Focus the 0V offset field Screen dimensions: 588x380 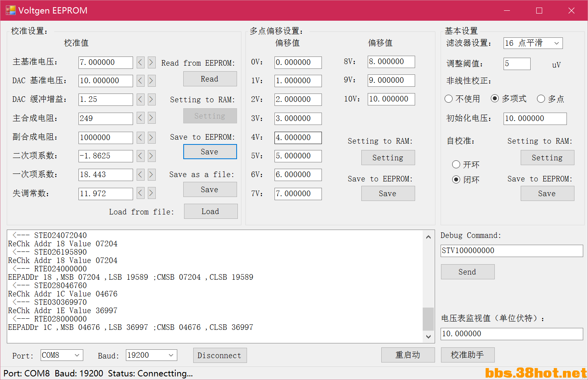click(x=298, y=62)
